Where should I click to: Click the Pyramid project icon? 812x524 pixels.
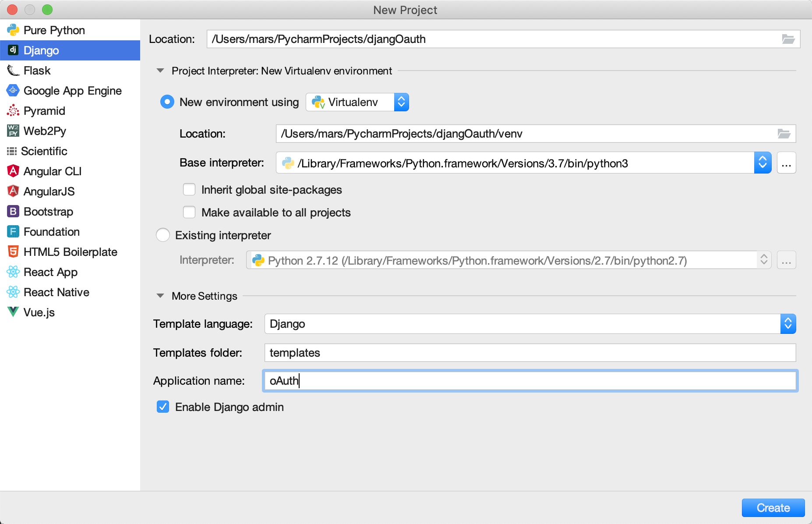[x=13, y=111]
